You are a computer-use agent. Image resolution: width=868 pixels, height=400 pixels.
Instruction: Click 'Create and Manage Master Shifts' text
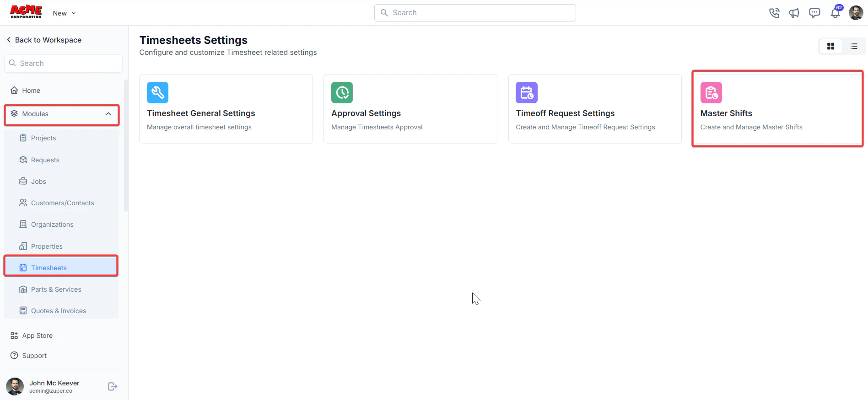(751, 127)
